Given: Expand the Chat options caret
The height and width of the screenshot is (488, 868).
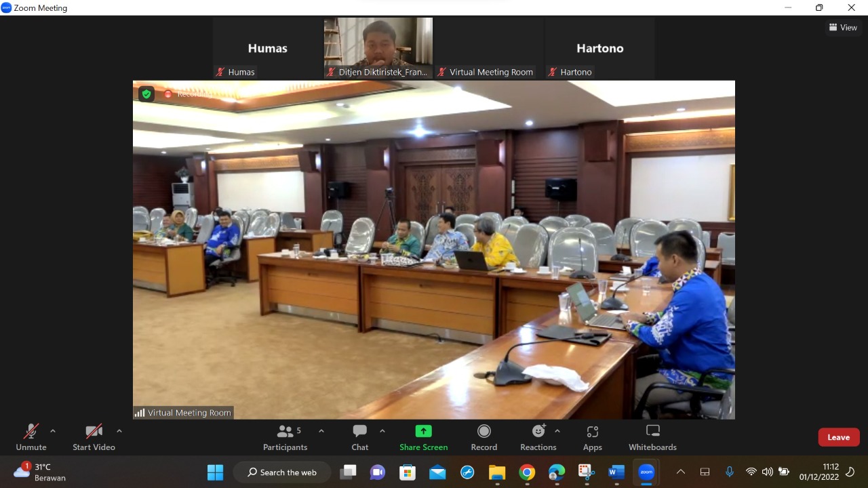Looking at the screenshot, I should coord(382,431).
